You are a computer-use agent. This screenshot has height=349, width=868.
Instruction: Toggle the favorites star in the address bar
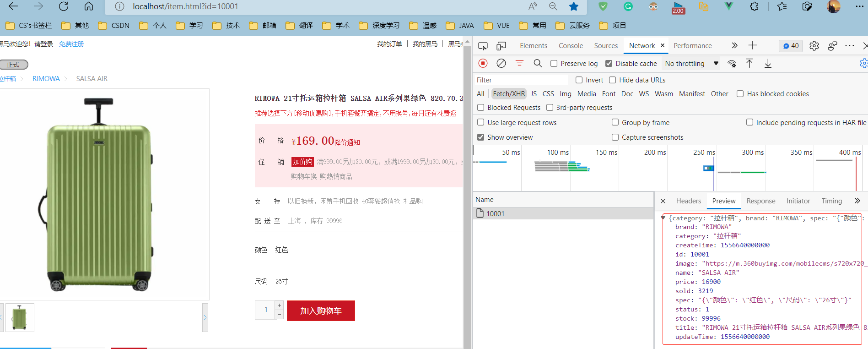click(x=574, y=6)
